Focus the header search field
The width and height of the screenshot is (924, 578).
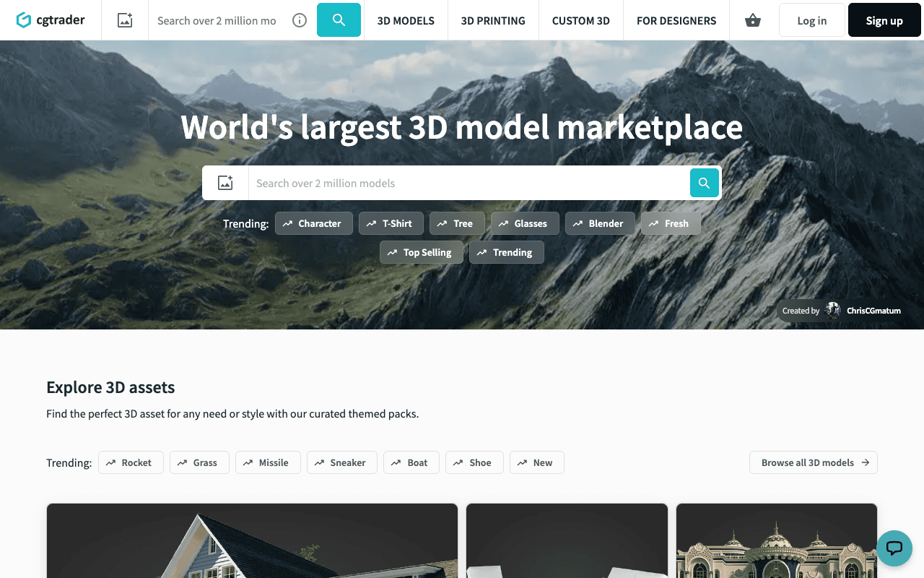tap(217, 20)
